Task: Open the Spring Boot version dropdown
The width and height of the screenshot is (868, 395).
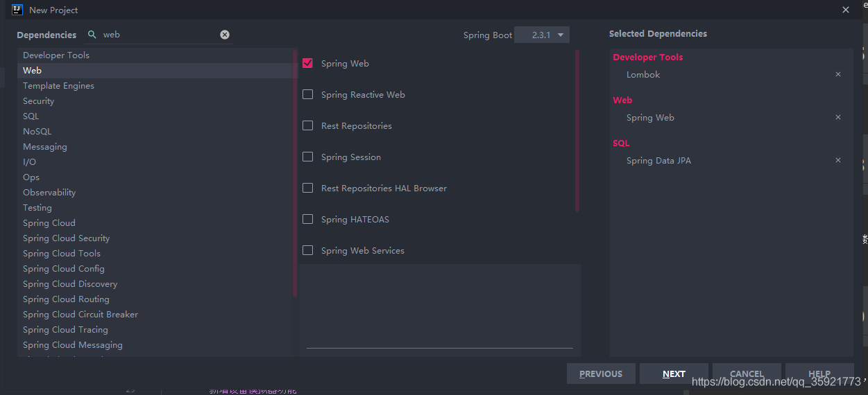Action: (542, 35)
